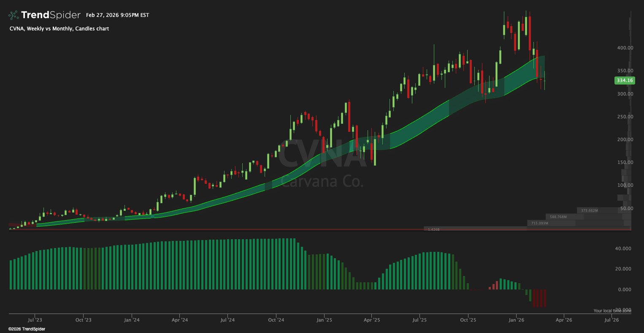Screen dimensions: 644x333
Task: Click the Apr '24 time axis label
Action: pyautogui.click(x=179, y=320)
